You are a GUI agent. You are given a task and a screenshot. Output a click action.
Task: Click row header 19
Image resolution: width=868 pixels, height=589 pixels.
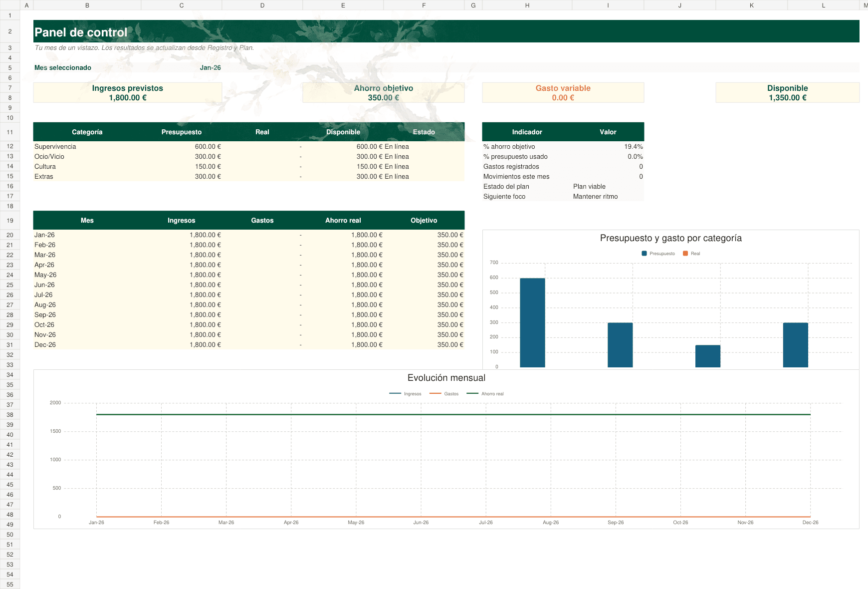pos(10,221)
